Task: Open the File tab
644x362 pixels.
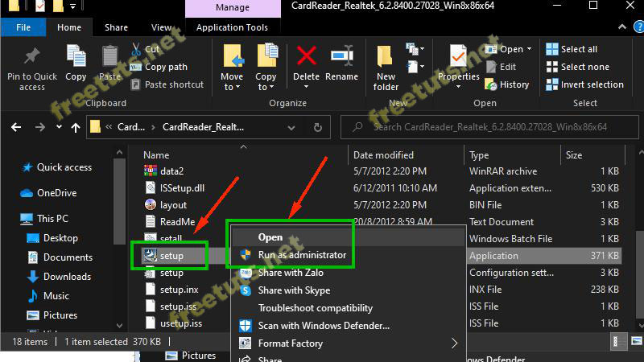Action: 23,27
